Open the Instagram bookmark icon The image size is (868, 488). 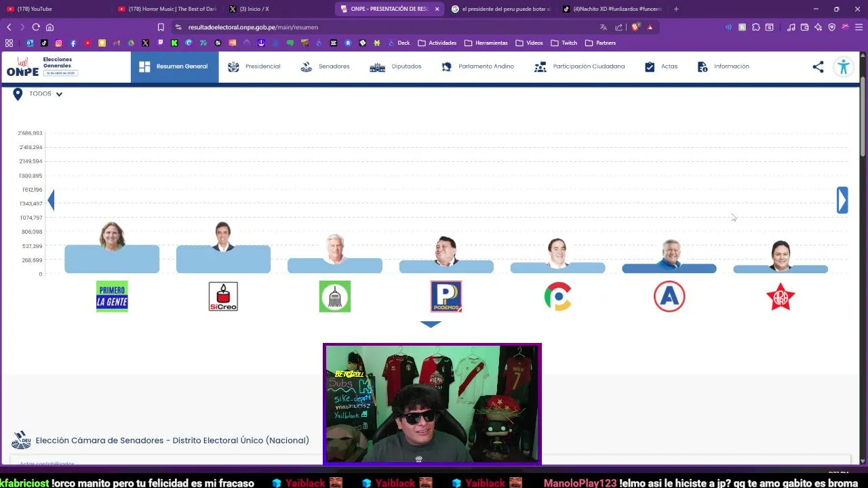click(x=58, y=43)
